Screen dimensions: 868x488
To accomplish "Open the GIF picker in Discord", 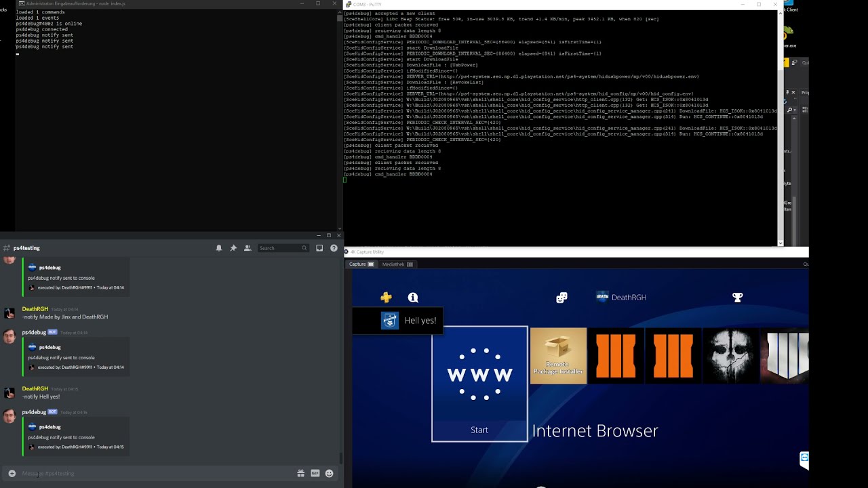I will click(x=315, y=473).
